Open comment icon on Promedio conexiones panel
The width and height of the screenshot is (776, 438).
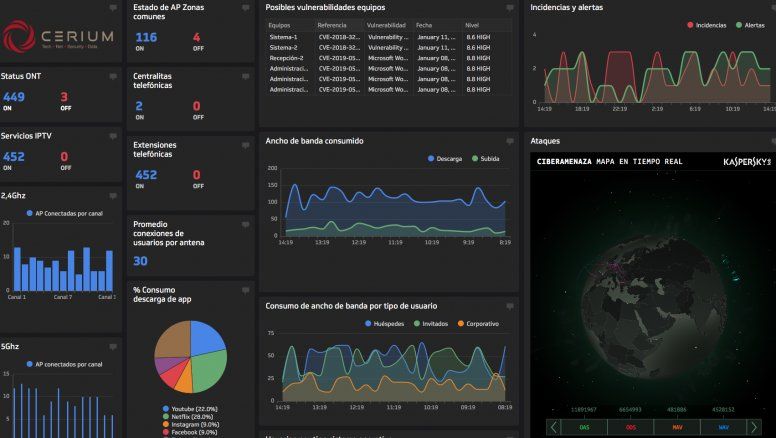pos(245,225)
